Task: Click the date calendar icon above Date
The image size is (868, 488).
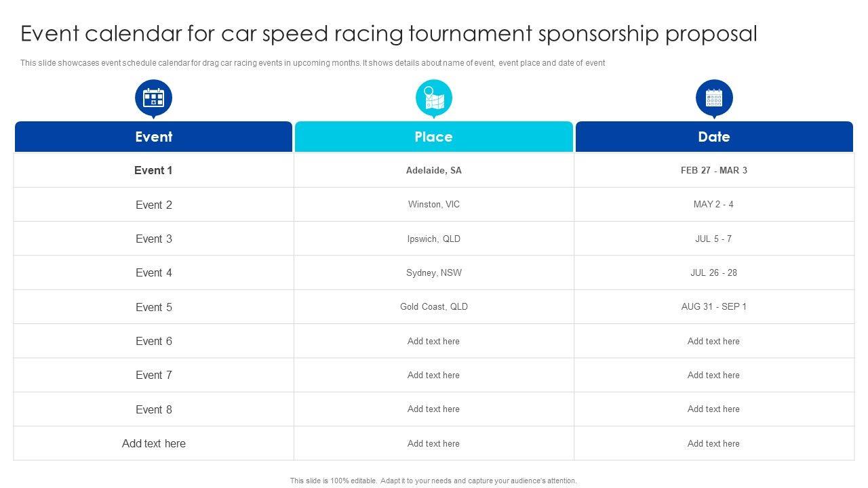Action: (x=714, y=98)
